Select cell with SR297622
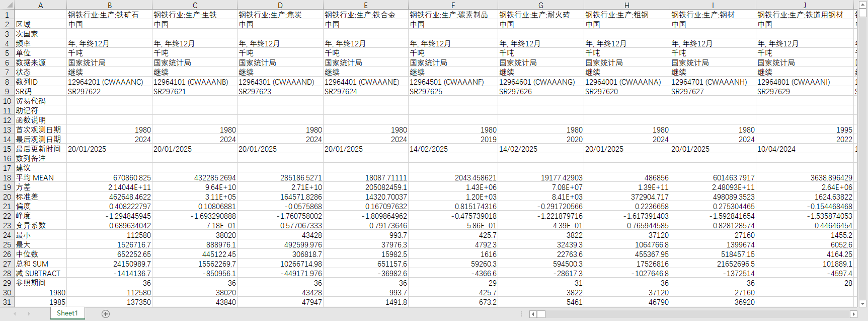The width and height of the screenshot is (868, 321). coord(109,91)
